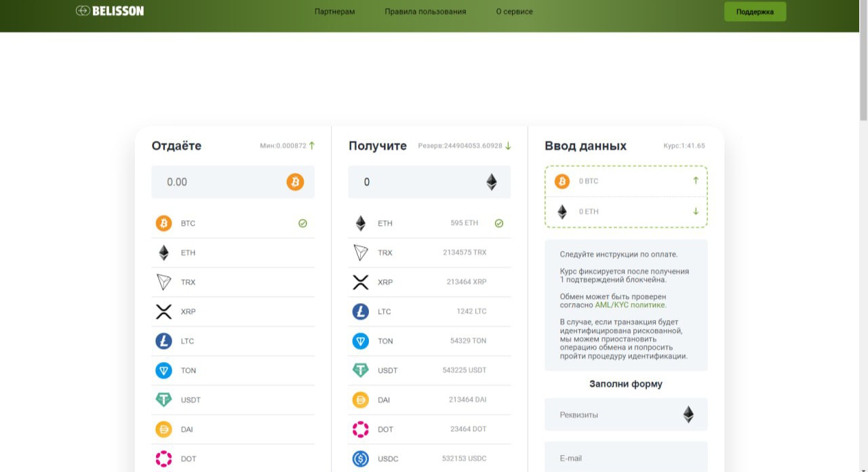
Task: Click the LTC coin icon in Отдаёте list
Action: 163,341
